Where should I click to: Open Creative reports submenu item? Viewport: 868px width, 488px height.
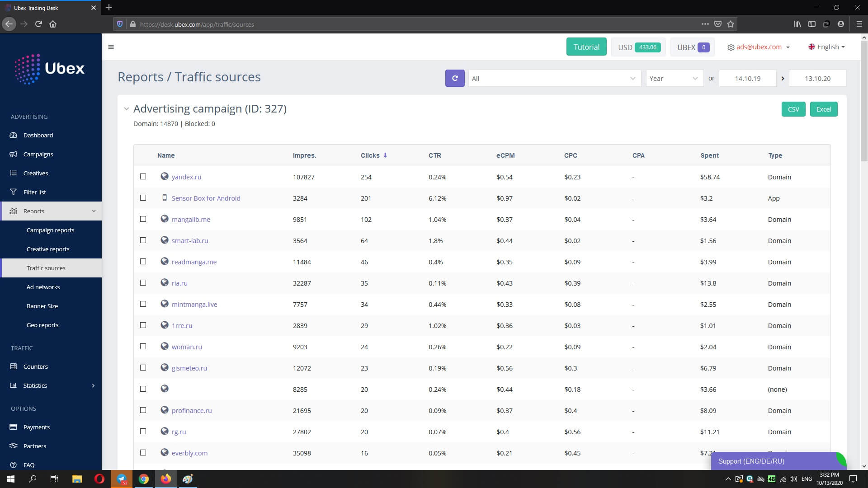point(48,249)
